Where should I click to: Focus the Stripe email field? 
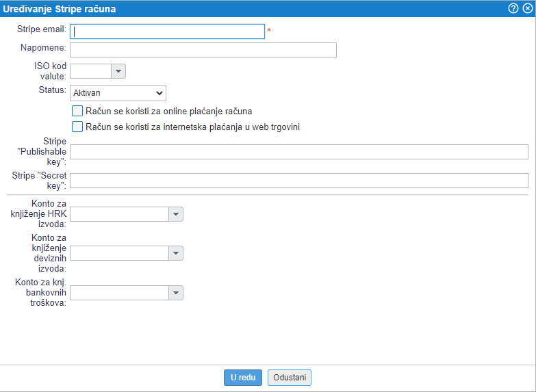click(167, 31)
